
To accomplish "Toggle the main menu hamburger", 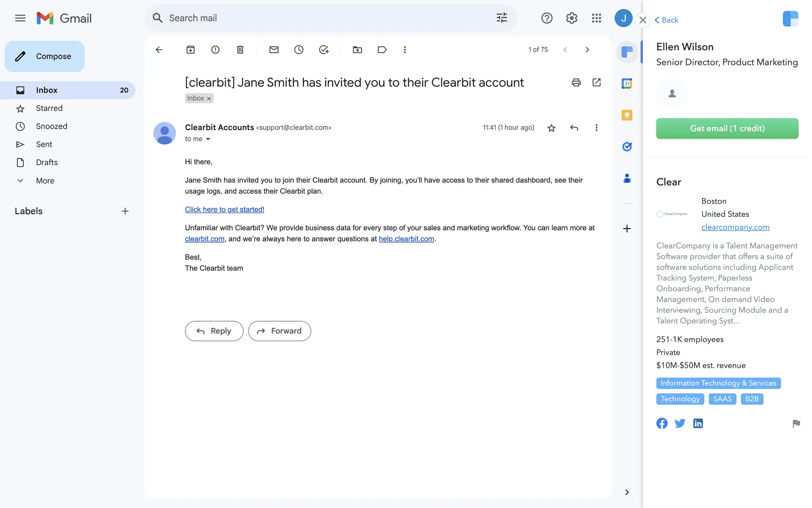I will coord(20,18).
